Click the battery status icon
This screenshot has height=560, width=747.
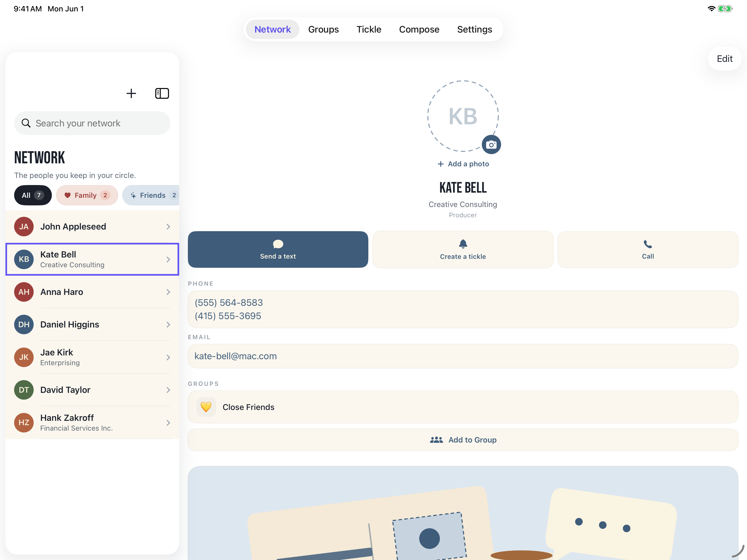pos(725,9)
